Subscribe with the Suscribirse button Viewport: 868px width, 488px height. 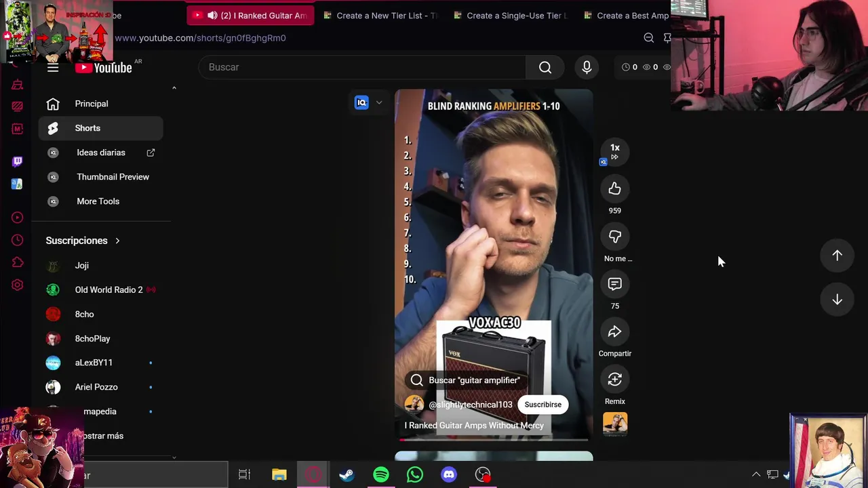(x=543, y=405)
